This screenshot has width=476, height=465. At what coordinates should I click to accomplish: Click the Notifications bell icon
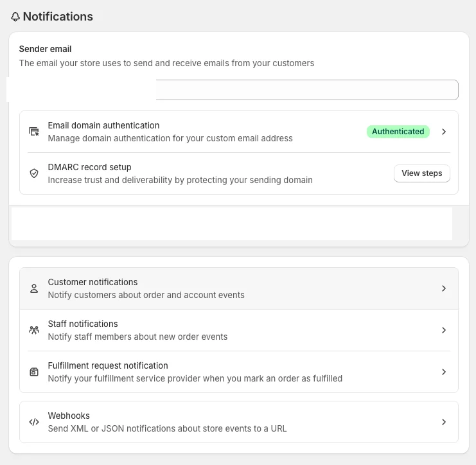coord(15,17)
